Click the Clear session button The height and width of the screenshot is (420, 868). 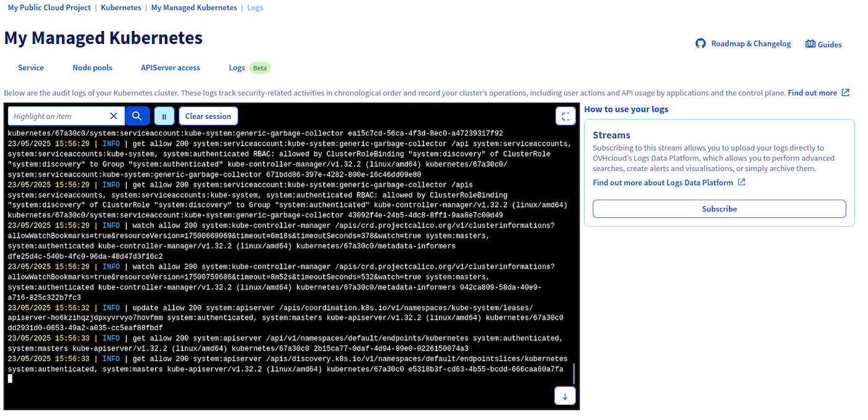click(x=208, y=116)
